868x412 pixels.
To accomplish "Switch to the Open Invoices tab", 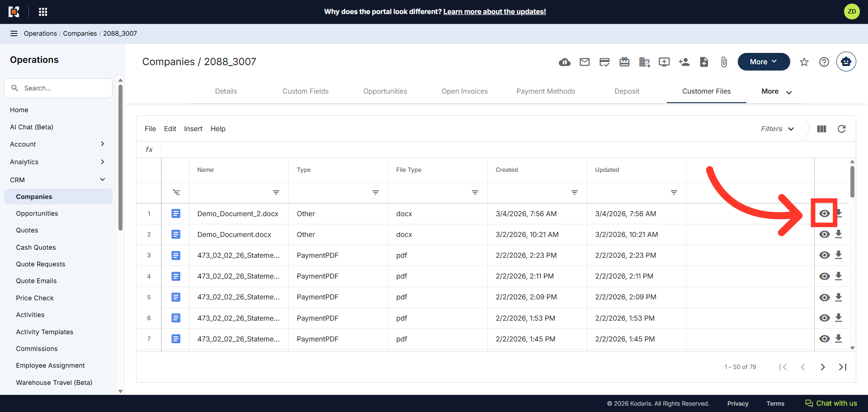I will pyautogui.click(x=465, y=91).
